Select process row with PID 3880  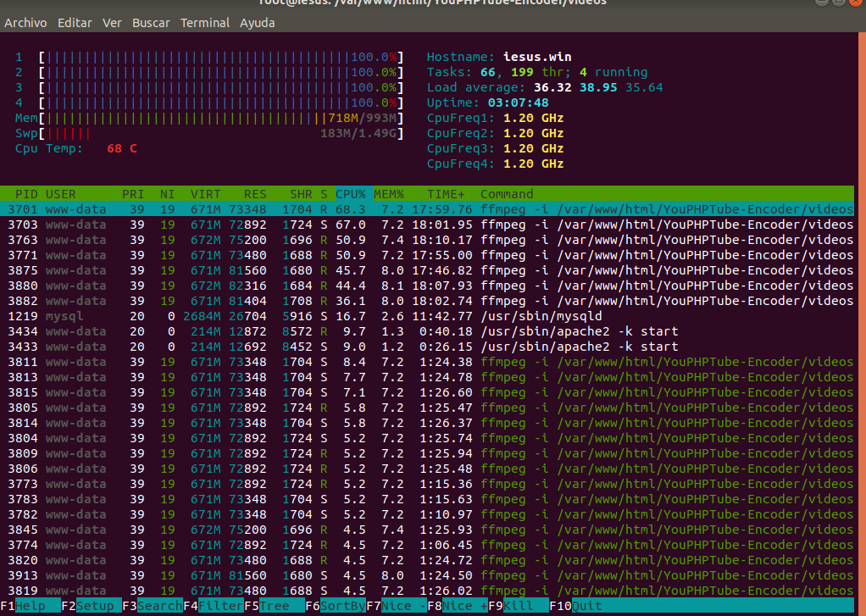[427, 286]
